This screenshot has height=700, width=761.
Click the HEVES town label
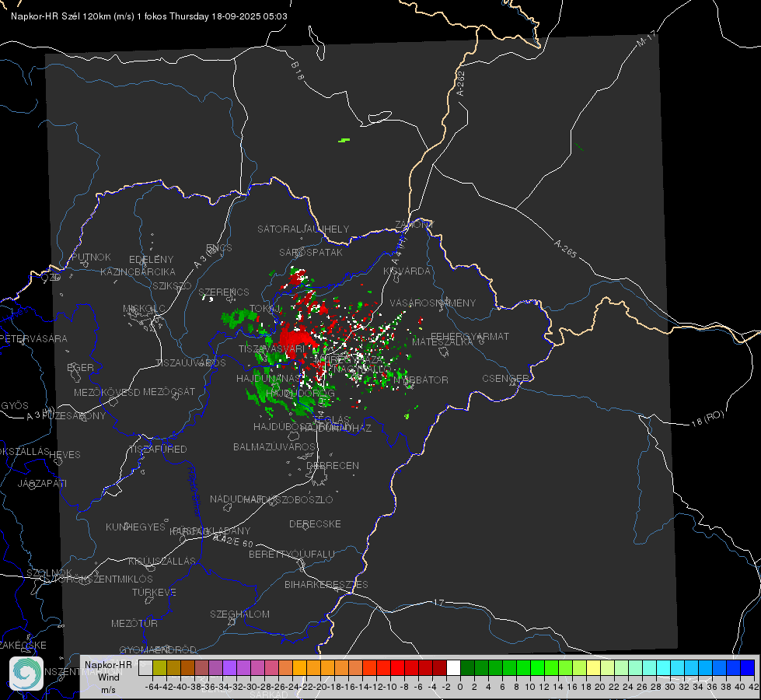[65, 455]
